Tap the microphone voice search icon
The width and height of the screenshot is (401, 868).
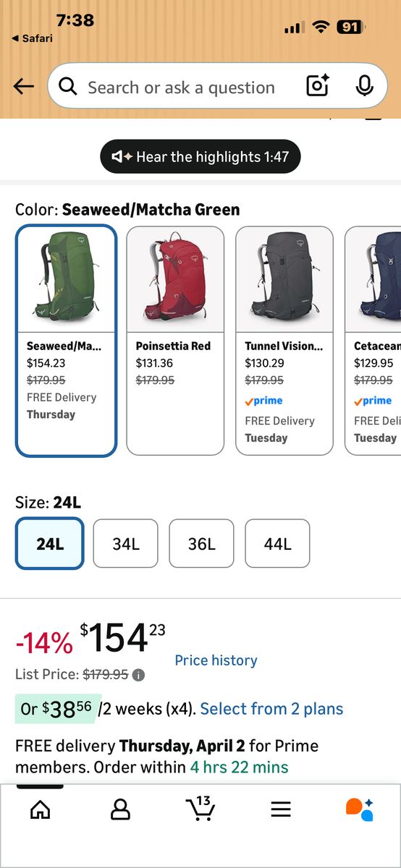(x=365, y=86)
